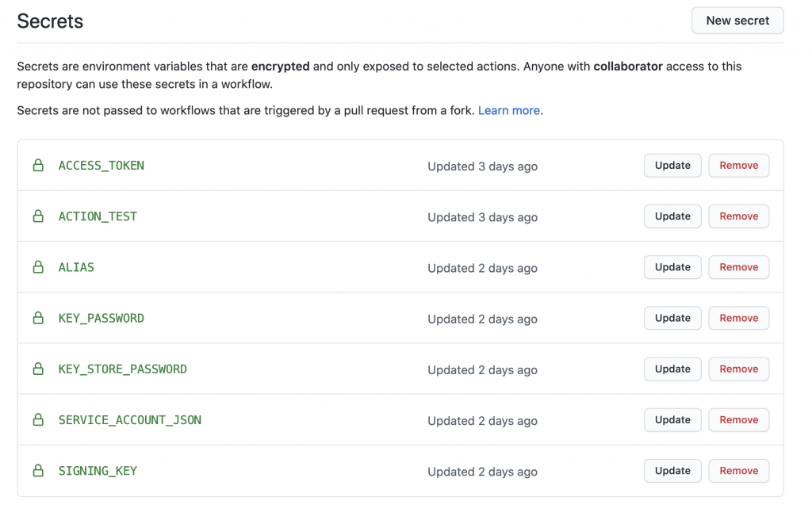This screenshot has width=812, height=520.
Task: Update the ALIAS secret
Action: point(672,267)
